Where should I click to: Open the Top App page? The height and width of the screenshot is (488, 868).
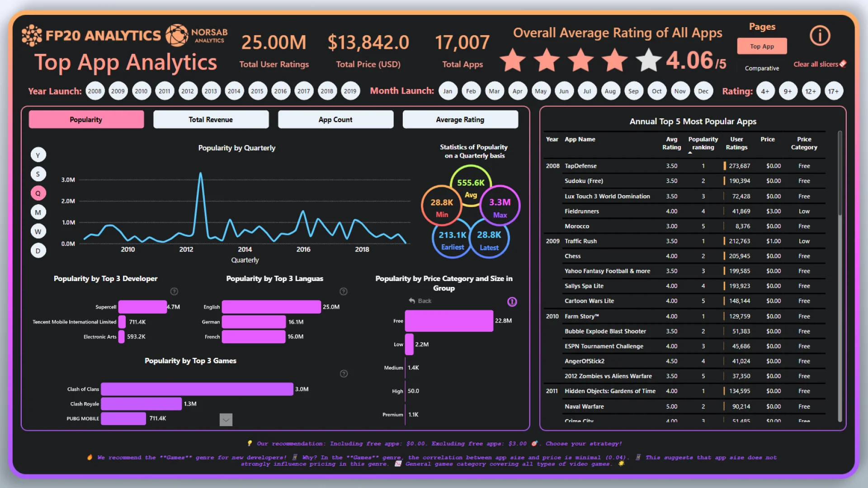point(762,46)
